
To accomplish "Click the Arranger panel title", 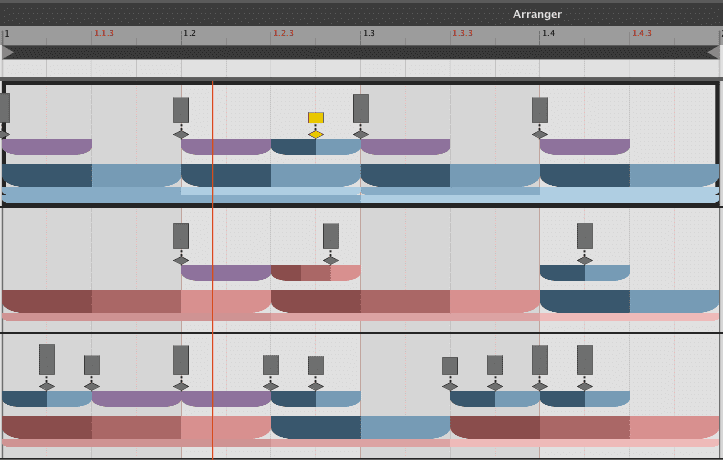I will coord(537,14).
